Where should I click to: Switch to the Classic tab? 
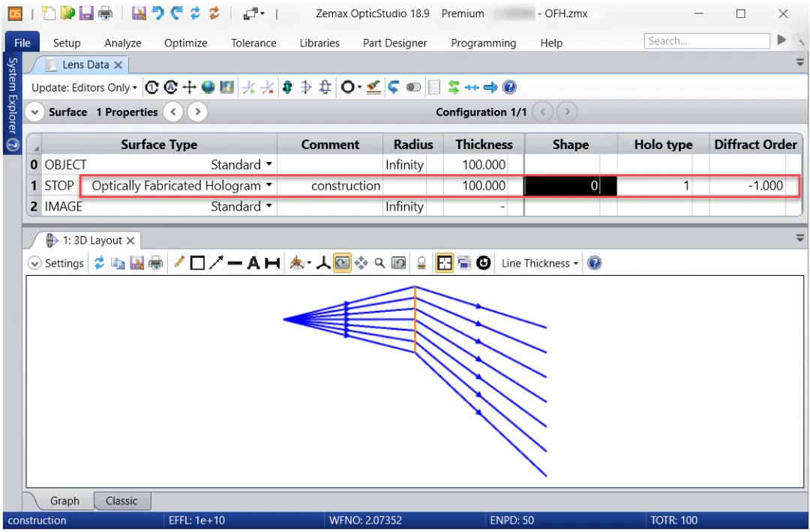121,501
